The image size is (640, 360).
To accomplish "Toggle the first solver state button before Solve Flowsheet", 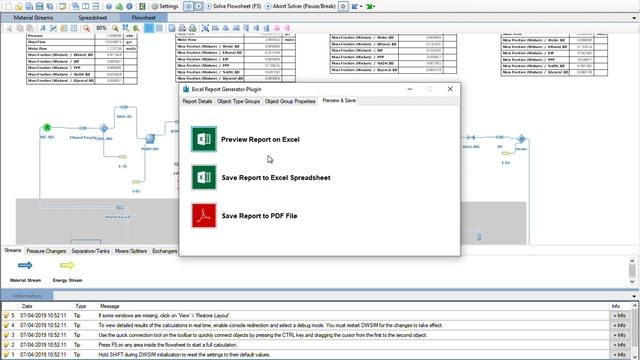I will pos(188,6).
